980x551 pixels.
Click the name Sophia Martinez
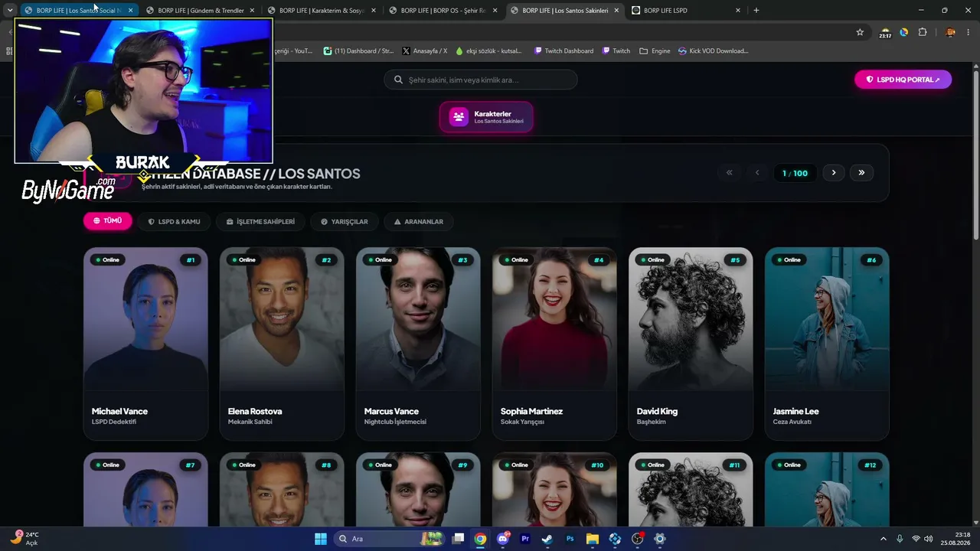click(531, 411)
